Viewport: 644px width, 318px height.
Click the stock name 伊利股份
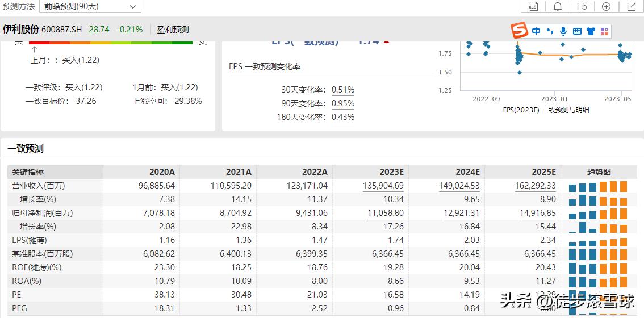pyautogui.click(x=21, y=30)
